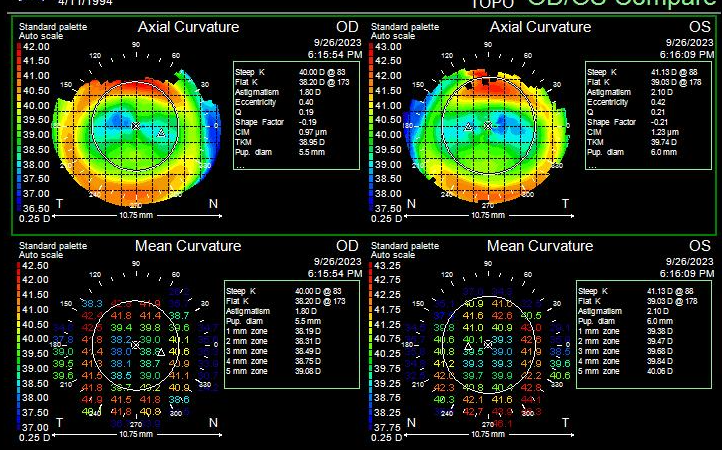The image size is (722, 450).
Task: Click Flat K 39.03 D @ 178 in Axial OS box
Action: [643, 82]
